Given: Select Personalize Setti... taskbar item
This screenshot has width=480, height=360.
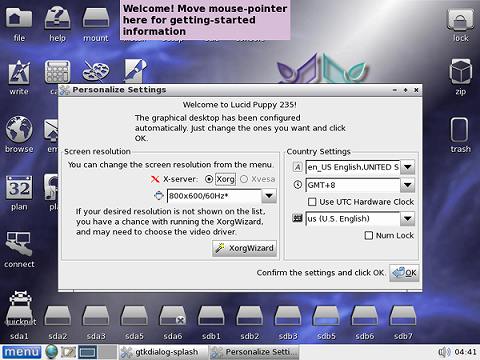Looking at the screenshot, I should (254, 352).
